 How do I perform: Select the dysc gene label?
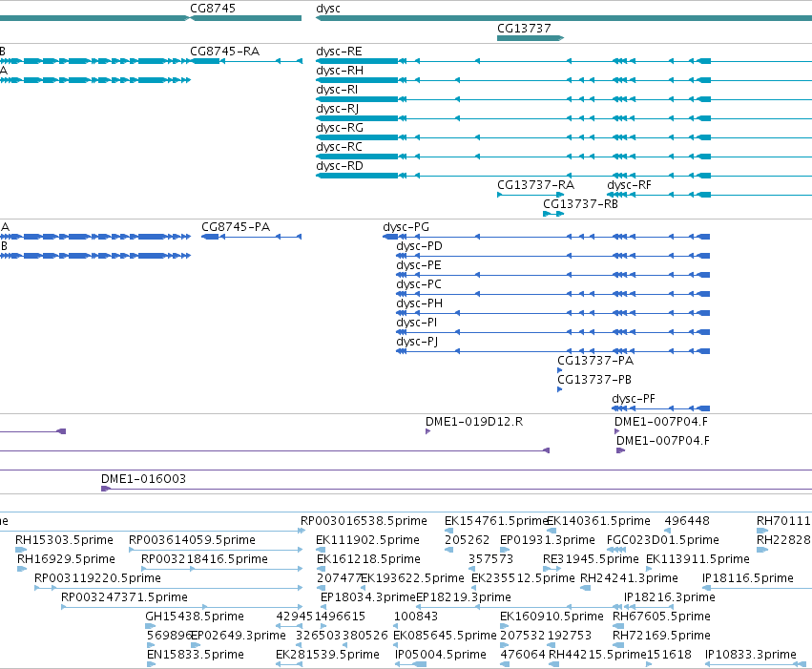tap(328, 9)
